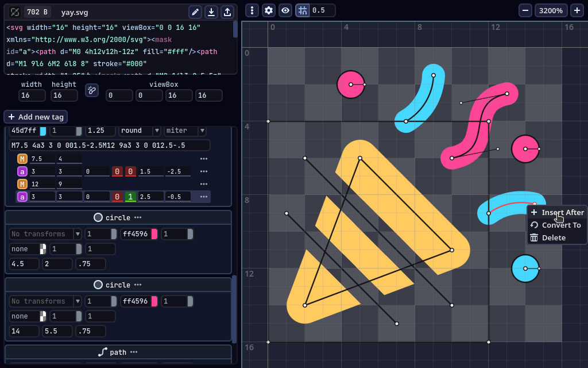
Task: Zoom in with the plus button
Action: pyautogui.click(x=577, y=10)
